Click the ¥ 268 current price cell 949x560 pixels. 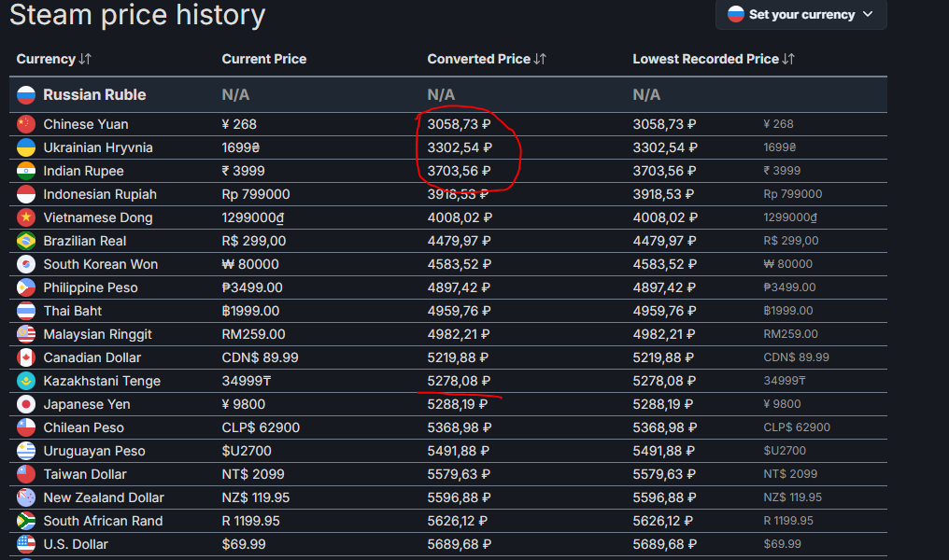239,124
